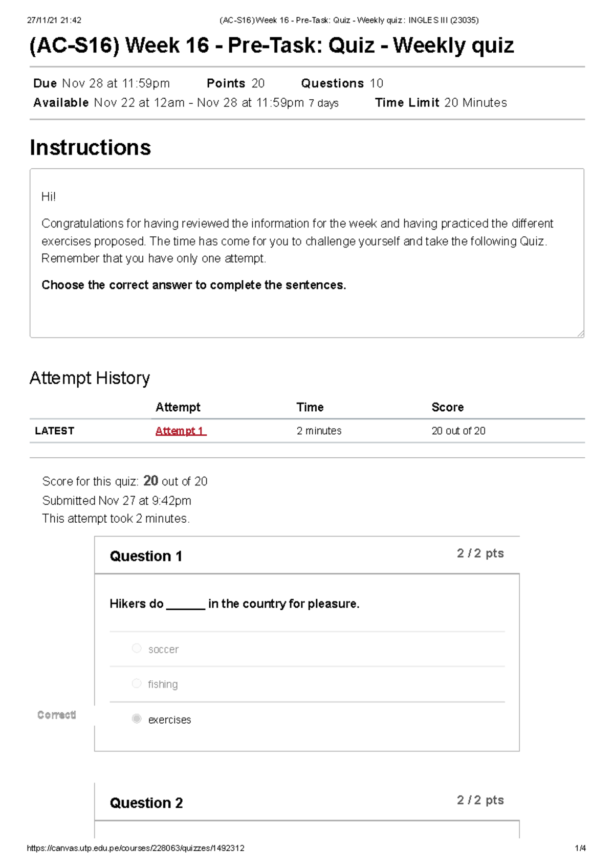Click the Question 1 "2 / 2 pts" score
614x868 pixels.
(x=480, y=553)
